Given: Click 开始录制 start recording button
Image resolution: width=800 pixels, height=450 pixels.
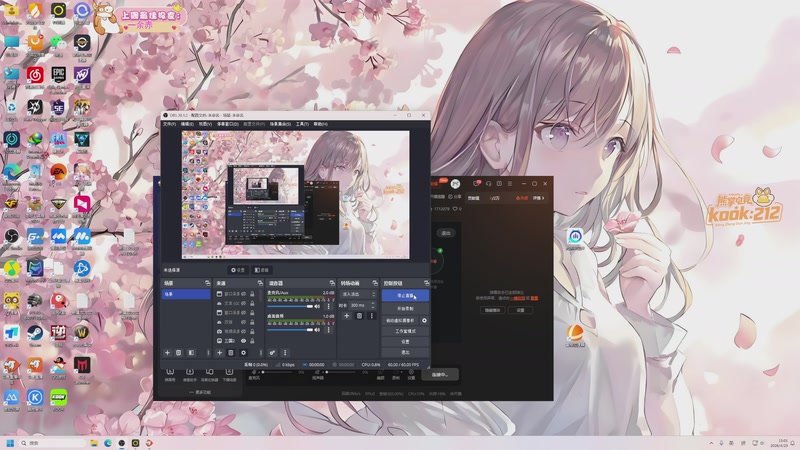Looking at the screenshot, I should (x=405, y=309).
